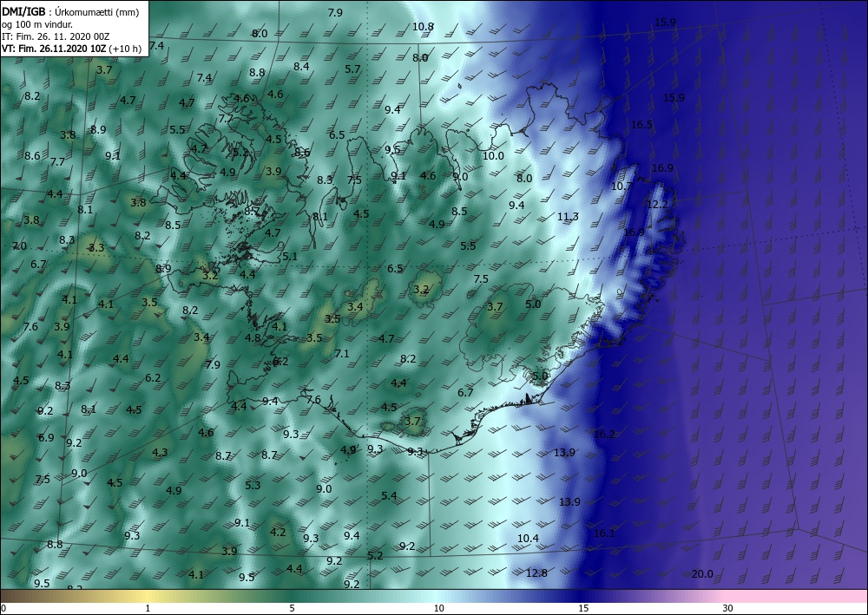
Task: Click the 20.0 value on the map
Action: tap(702, 574)
